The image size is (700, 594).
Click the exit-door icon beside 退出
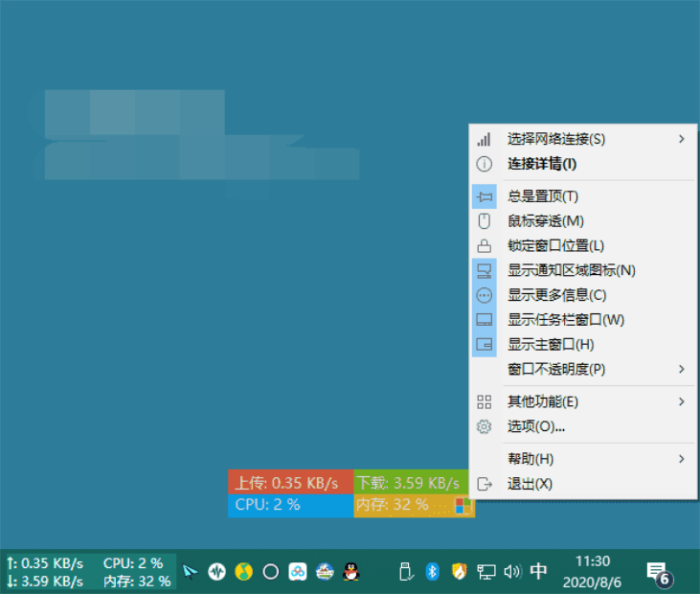tap(484, 484)
